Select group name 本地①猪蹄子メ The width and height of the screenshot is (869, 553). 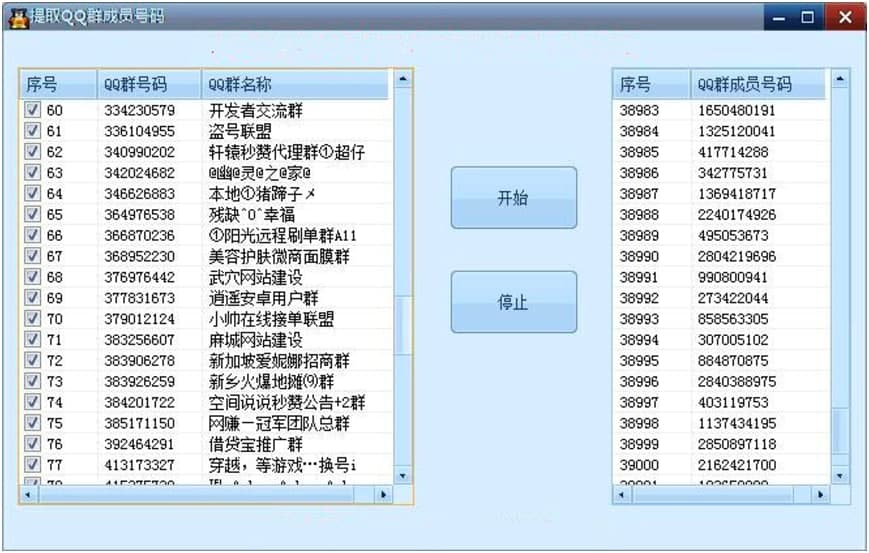(262, 193)
